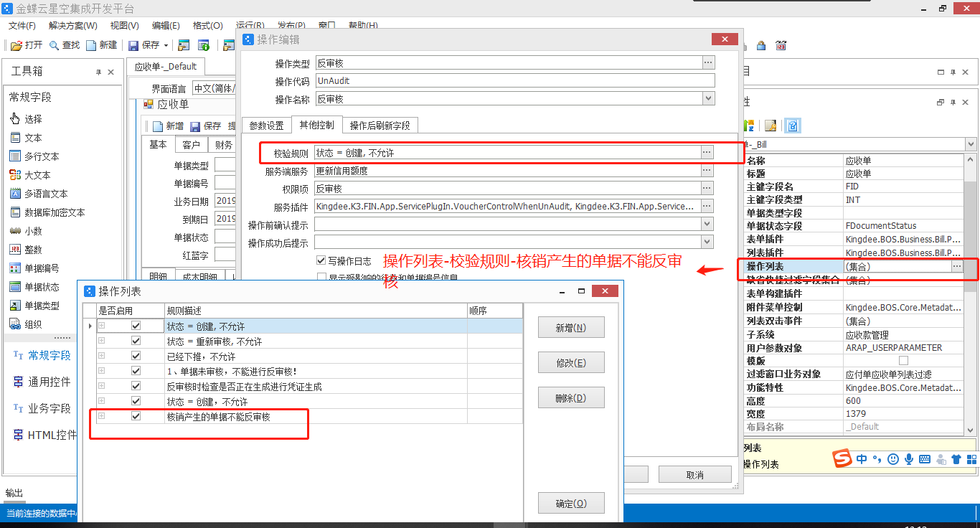Toggle enable checkbox for 反审核时检查 rule
Viewport: 980px width, 528px height.
tap(136, 387)
